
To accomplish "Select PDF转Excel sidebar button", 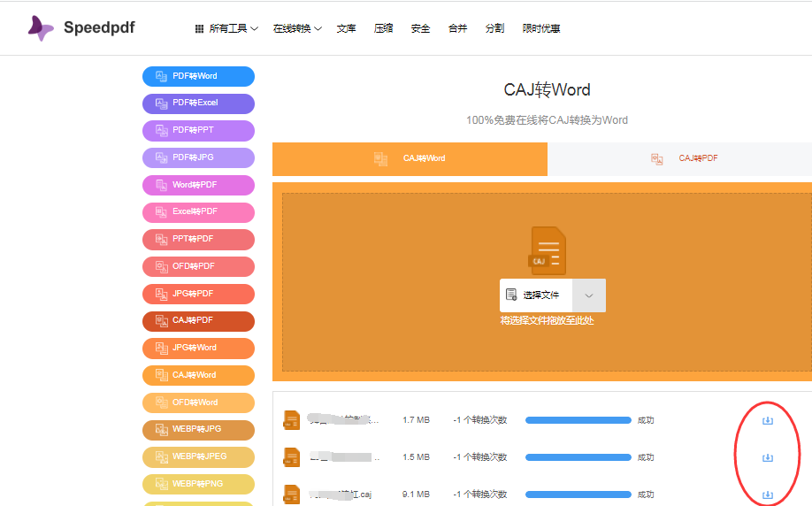I will (x=198, y=103).
